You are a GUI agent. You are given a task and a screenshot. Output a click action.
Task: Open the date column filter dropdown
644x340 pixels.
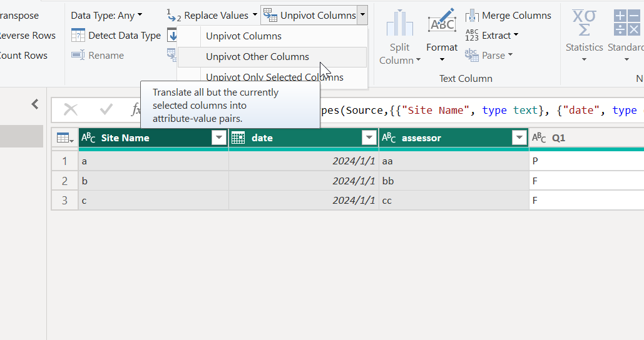pyautogui.click(x=369, y=137)
